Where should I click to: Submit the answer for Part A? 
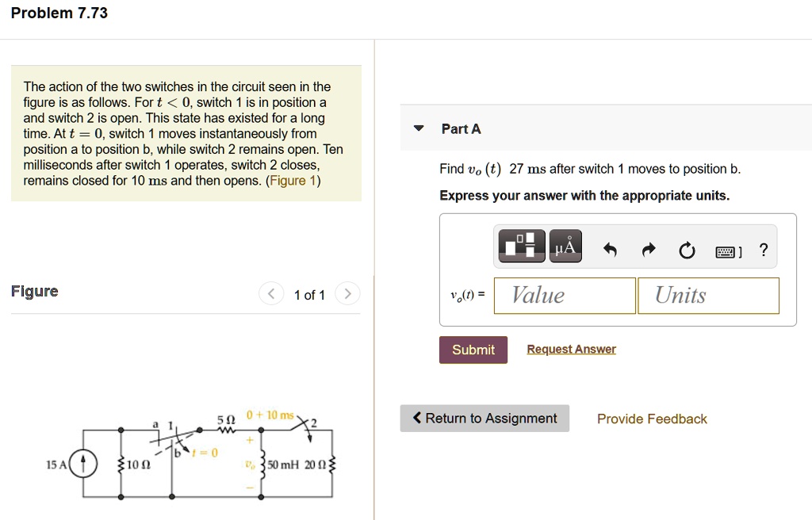click(473, 349)
